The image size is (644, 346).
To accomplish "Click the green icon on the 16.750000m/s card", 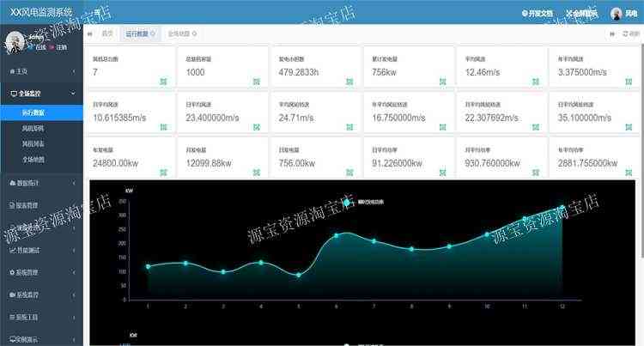I will [x=443, y=127].
